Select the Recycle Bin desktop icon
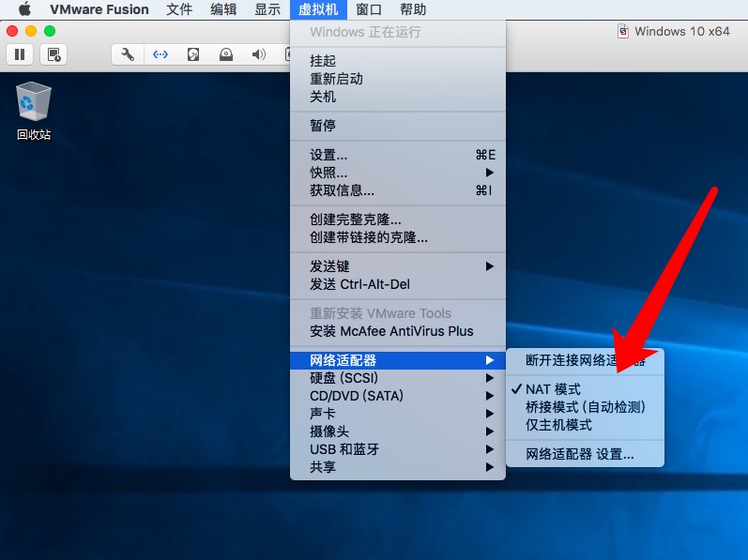748x560 pixels. [x=34, y=112]
